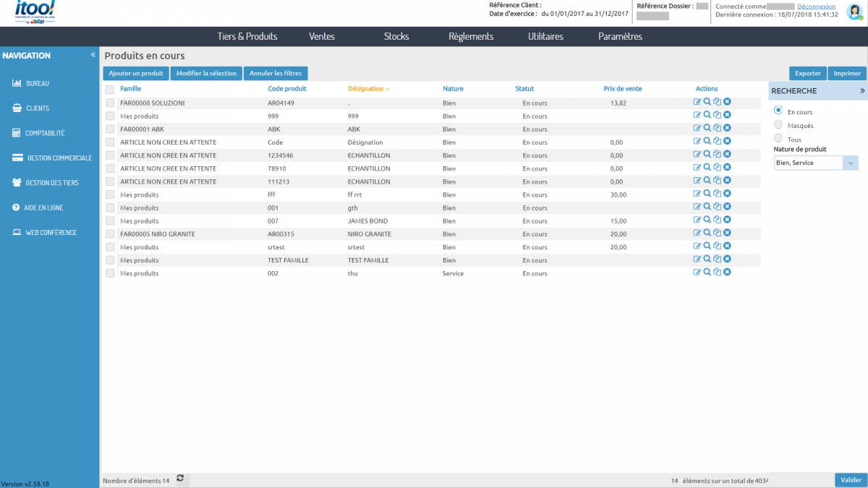Collapse the Recherche panel with double chevron
This screenshot has height=488, width=868.
click(861, 91)
